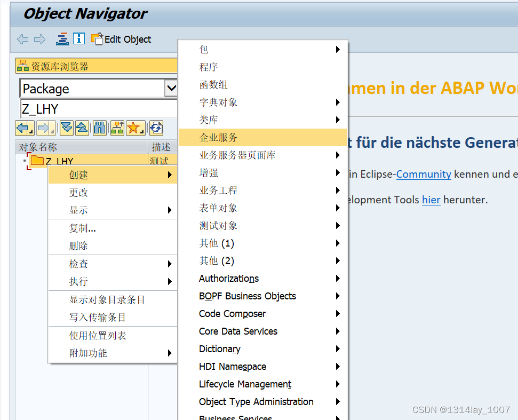Image resolution: width=518 pixels, height=420 pixels.
Task: Open the Package object type dropdown
Action: (171, 88)
